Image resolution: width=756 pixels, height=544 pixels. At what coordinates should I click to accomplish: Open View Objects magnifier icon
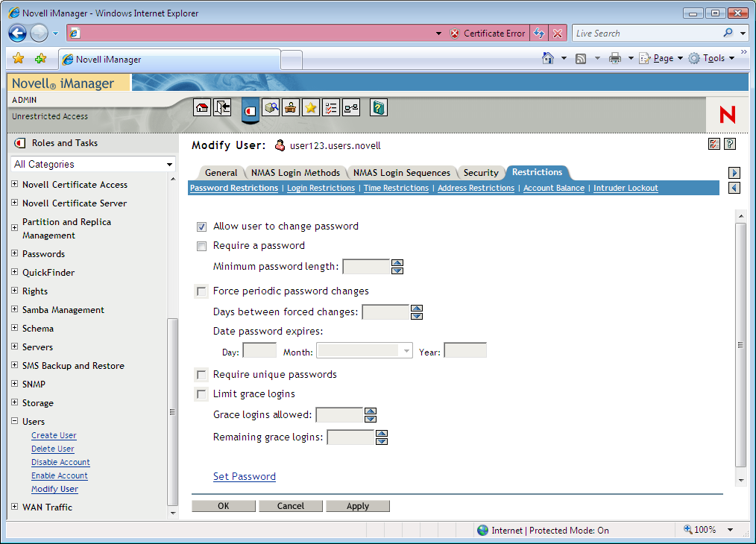pos(271,108)
